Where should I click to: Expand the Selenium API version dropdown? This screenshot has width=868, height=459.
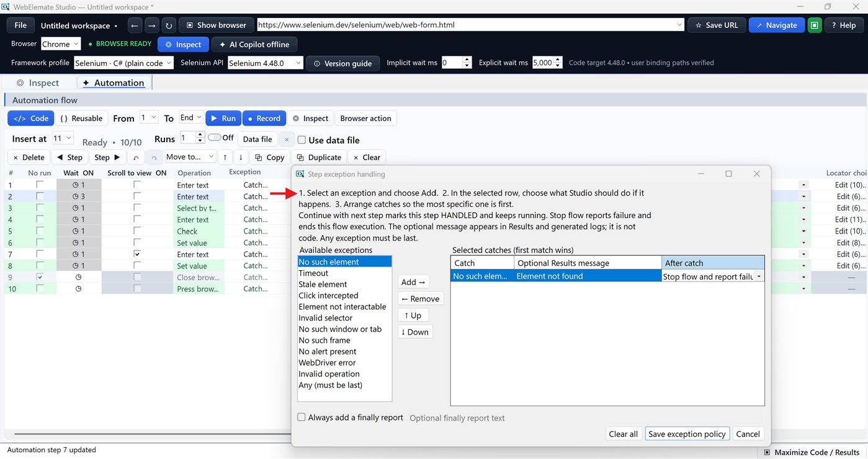click(266, 63)
